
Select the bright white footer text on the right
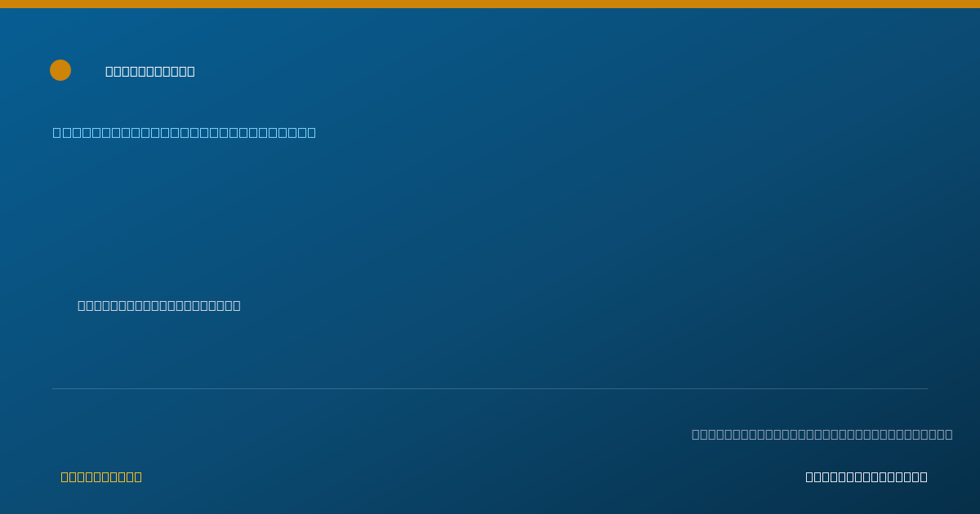pos(866,476)
